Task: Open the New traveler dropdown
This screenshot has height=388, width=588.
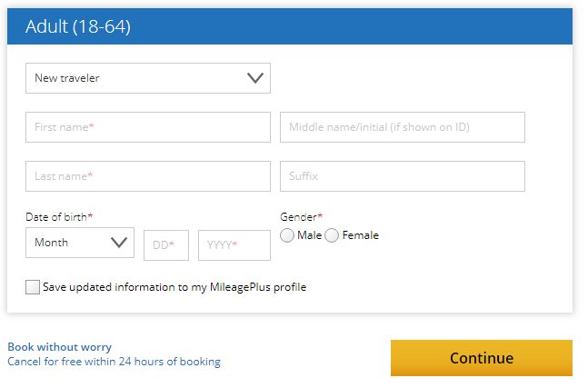Action: pyautogui.click(x=148, y=78)
